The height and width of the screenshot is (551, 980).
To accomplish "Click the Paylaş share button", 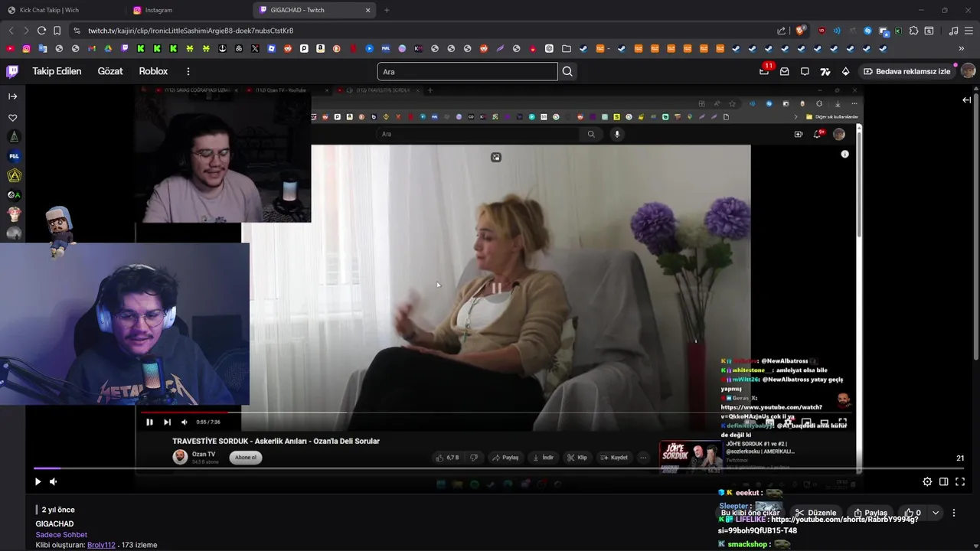I will (871, 513).
